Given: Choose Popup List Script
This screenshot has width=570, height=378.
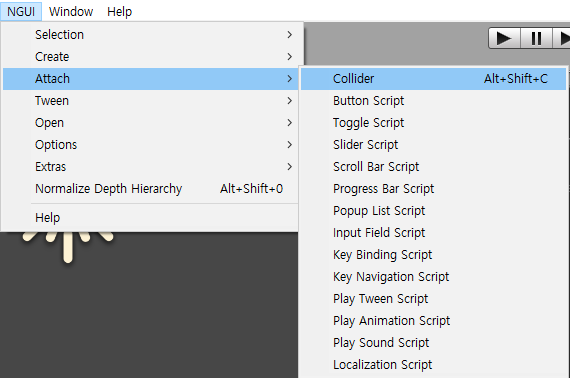Looking at the screenshot, I should click(433, 211).
